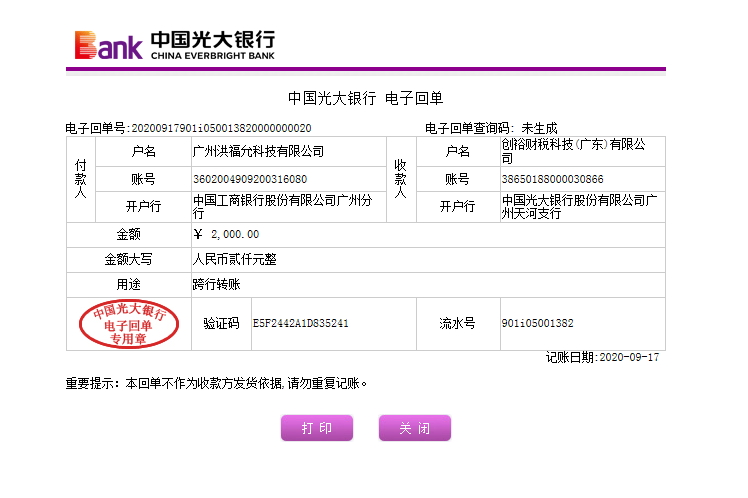The height and width of the screenshot is (498, 748).
Task: Click the 流水号 label cell
Action: [x=458, y=324]
